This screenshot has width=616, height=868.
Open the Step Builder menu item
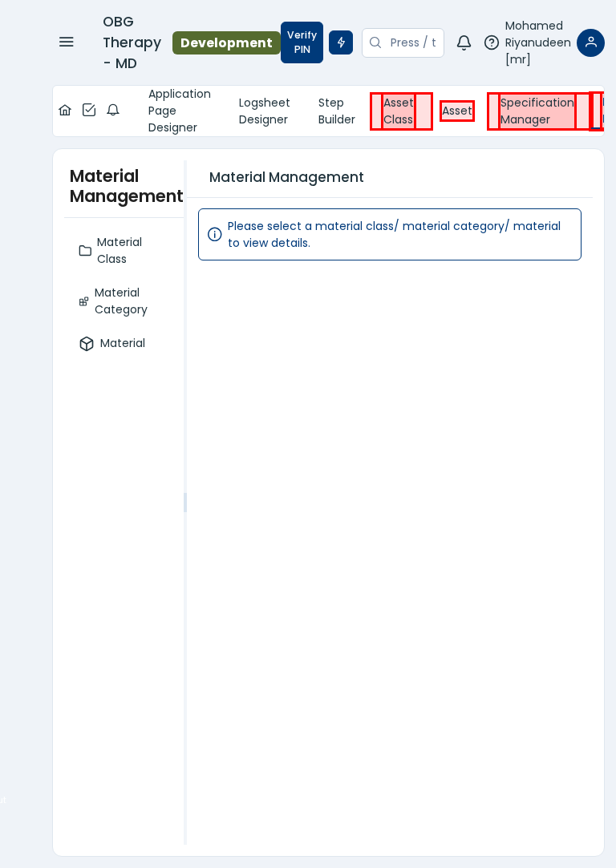pos(337,111)
